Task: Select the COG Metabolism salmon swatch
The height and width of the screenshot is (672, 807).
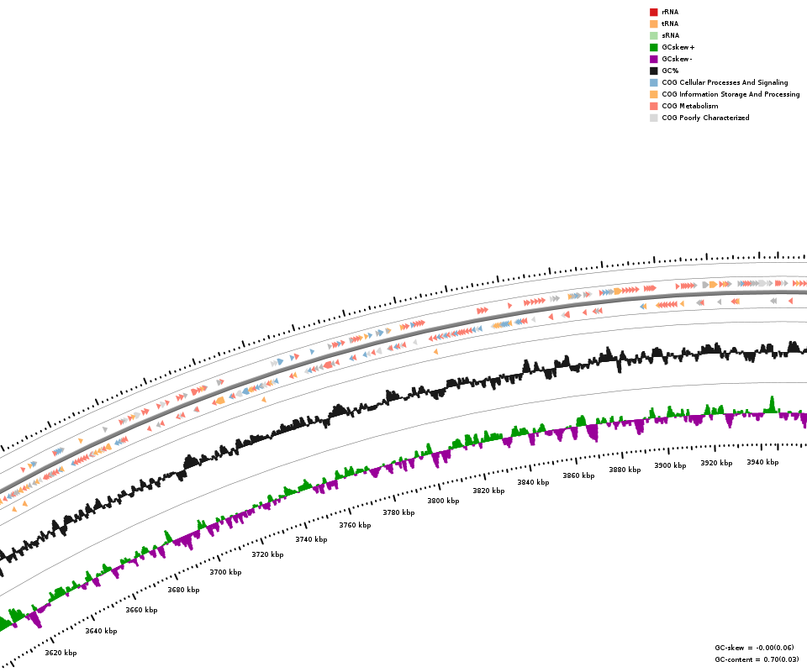Action: (x=654, y=106)
